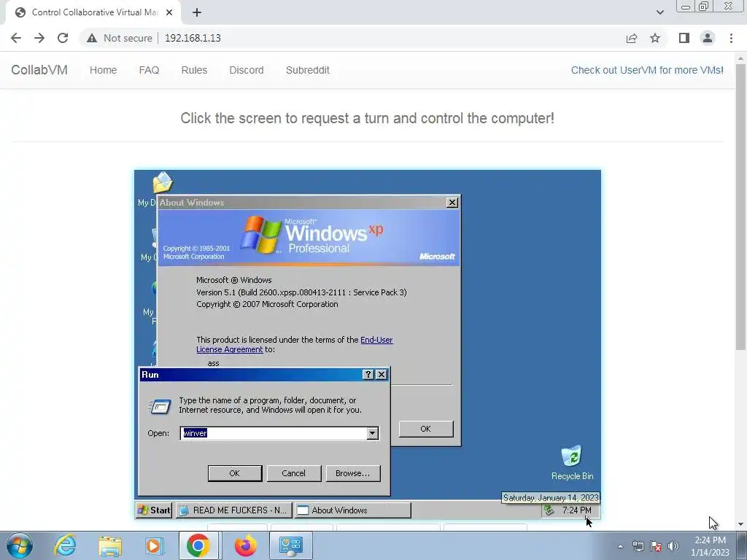Click Browse... in the Run dialog
Image resolution: width=747 pixels, height=560 pixels.
[352, 473]
